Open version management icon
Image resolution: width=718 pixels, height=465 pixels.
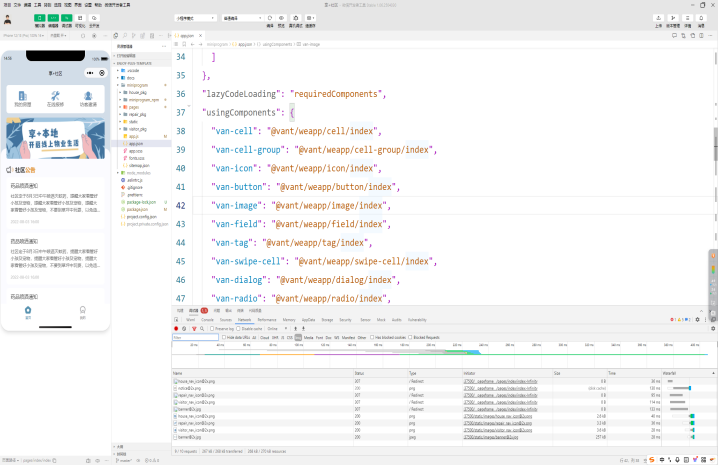673,18
